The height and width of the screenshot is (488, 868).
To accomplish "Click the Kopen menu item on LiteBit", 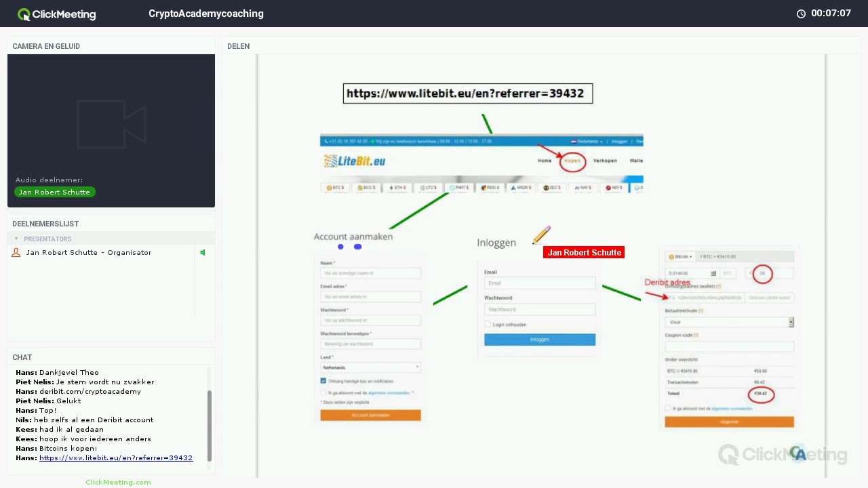I will 572,161.
